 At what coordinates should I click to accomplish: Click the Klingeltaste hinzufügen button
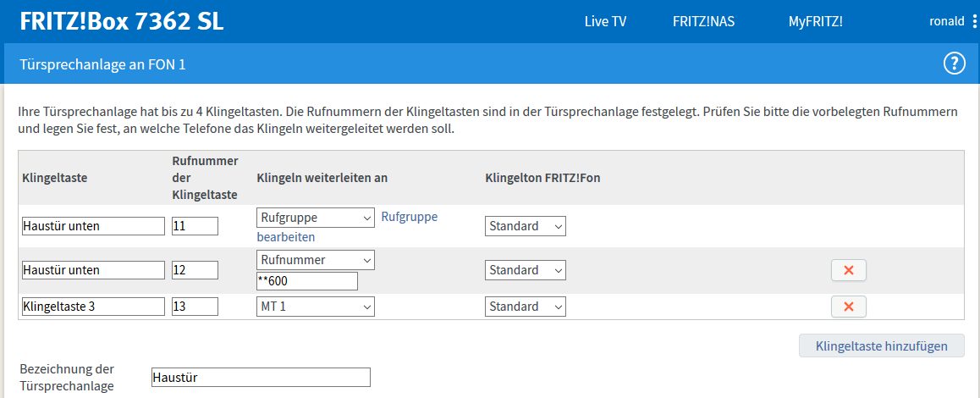(881, 346)
